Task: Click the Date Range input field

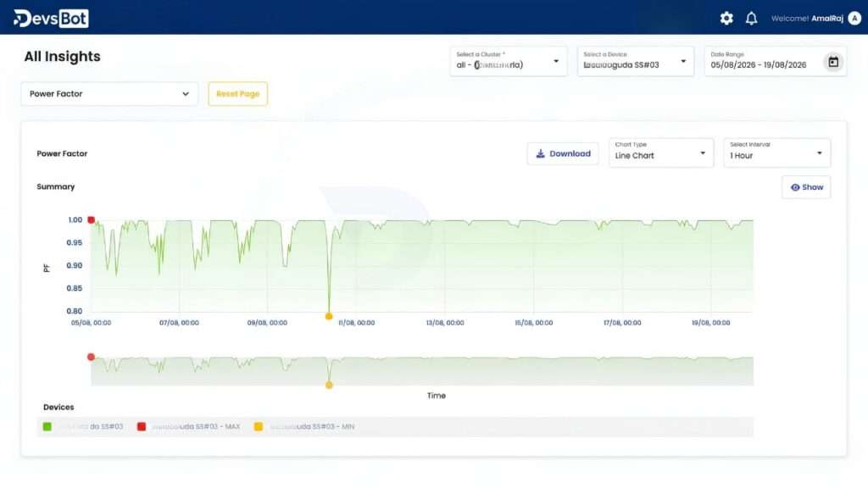Action: coord(775,61)
